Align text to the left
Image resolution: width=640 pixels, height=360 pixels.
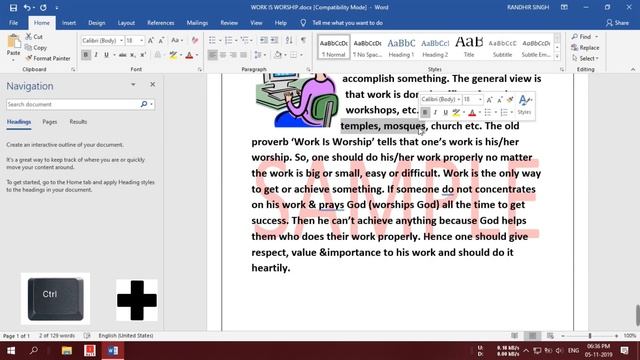[x=212, y=55]
